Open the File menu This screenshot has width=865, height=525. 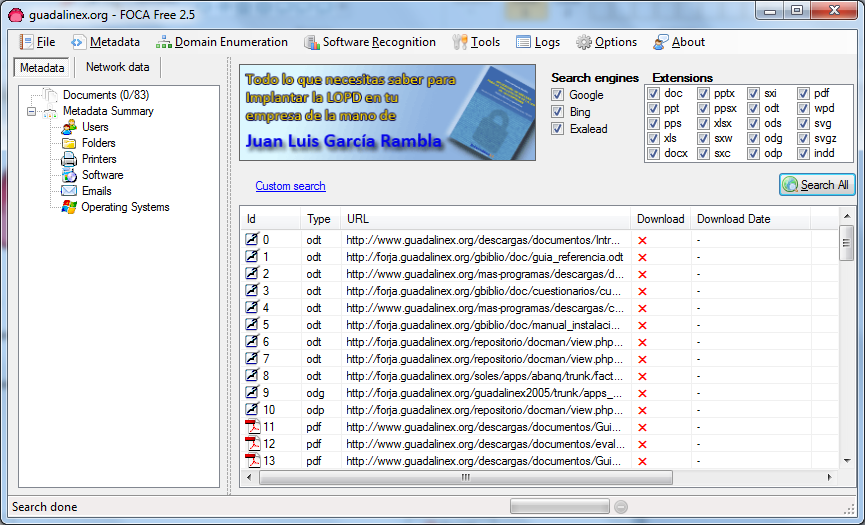[x=38, y=42]
